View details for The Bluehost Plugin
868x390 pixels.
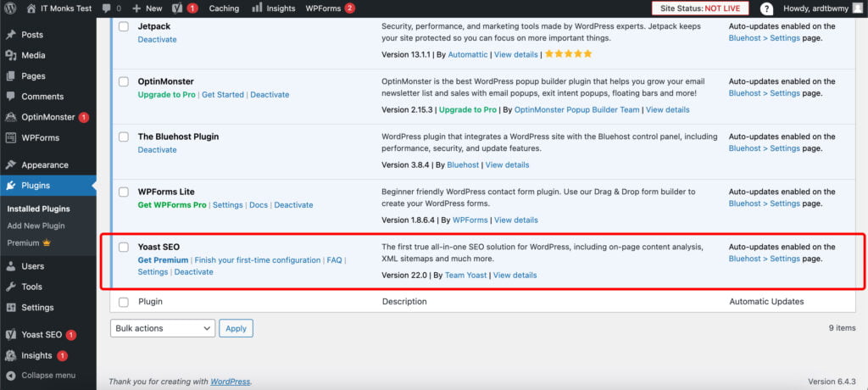pos(507,164)
